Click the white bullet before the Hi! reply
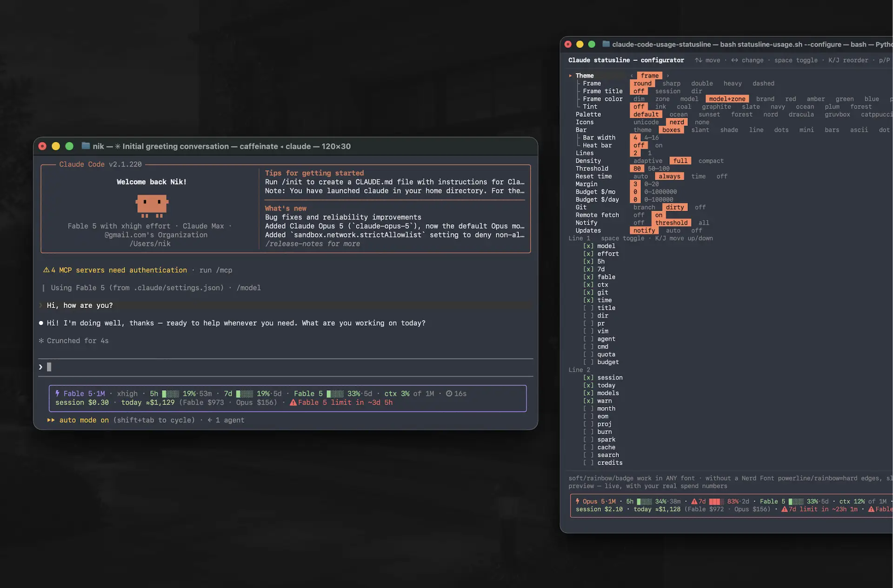Screen dimensions: 893x588 pos(41,323)
